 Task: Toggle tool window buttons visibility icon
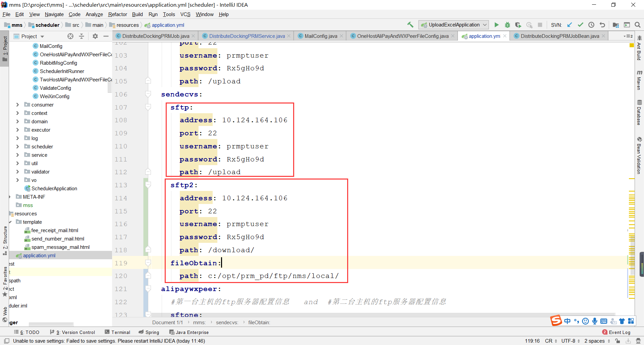[6, 341]
